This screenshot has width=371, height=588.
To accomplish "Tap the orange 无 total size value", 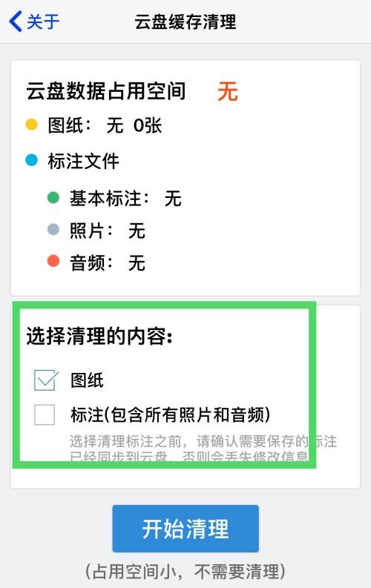I will point(228,91).
